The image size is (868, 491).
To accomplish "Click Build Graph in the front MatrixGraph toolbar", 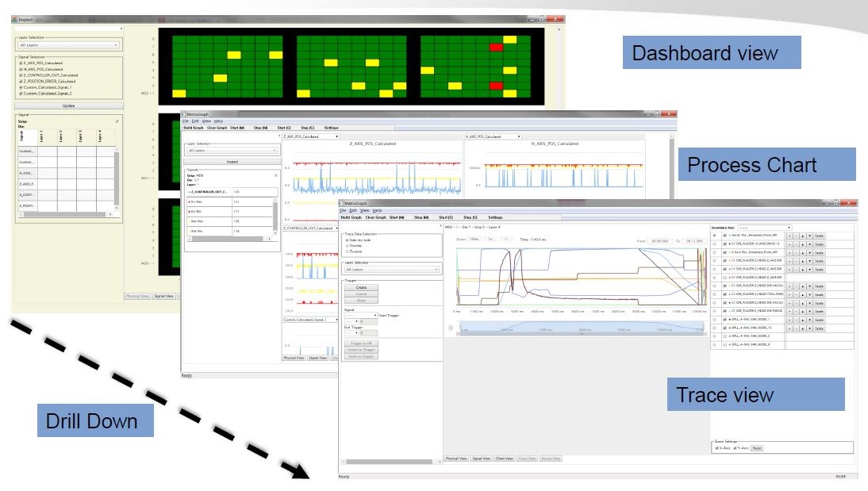I will 351,217.
